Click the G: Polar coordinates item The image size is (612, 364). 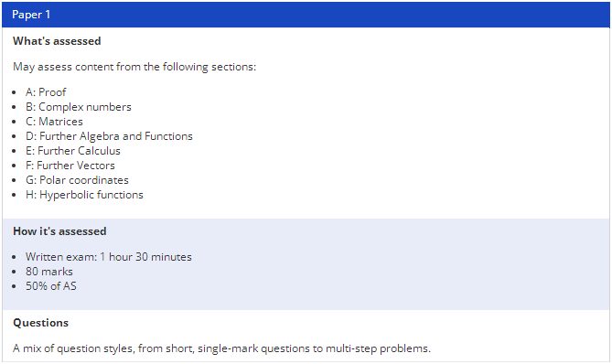click(x=77, y=180)
